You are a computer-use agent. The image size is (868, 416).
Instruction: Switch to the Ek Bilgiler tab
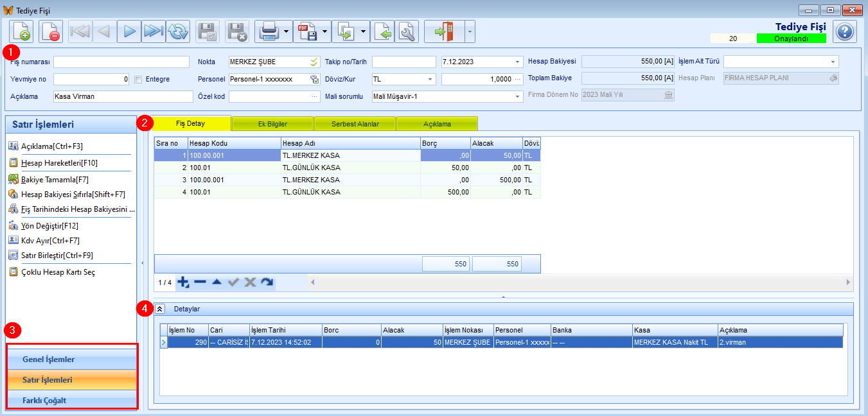click(272, 123)
